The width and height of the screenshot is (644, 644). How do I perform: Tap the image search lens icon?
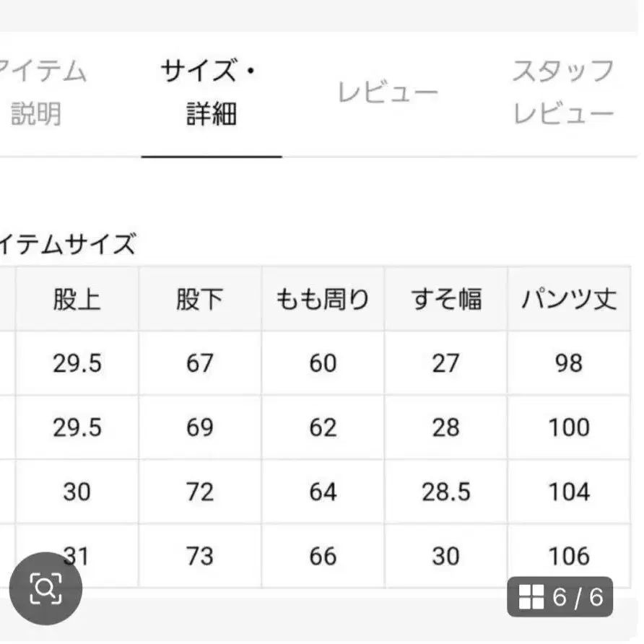point(45,588)
